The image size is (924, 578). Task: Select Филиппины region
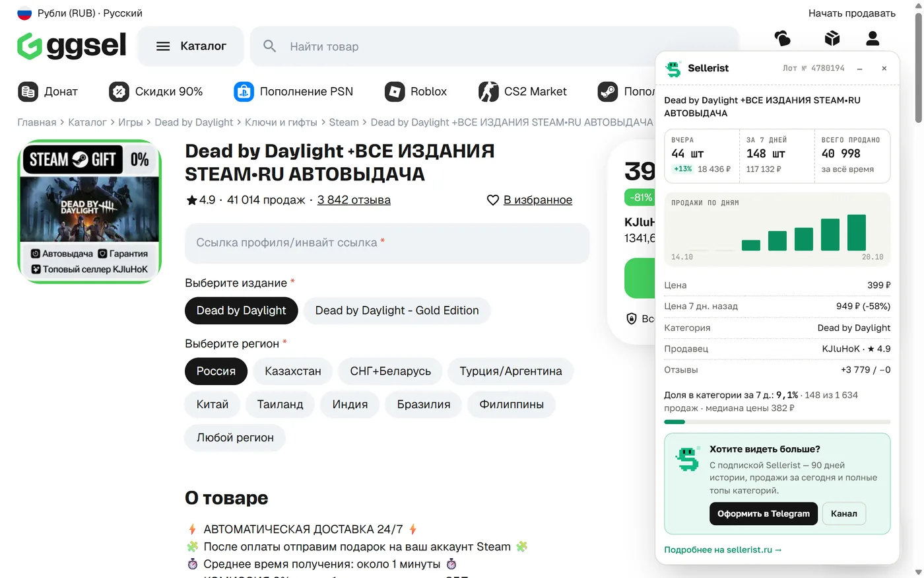[x=511, y=404]
